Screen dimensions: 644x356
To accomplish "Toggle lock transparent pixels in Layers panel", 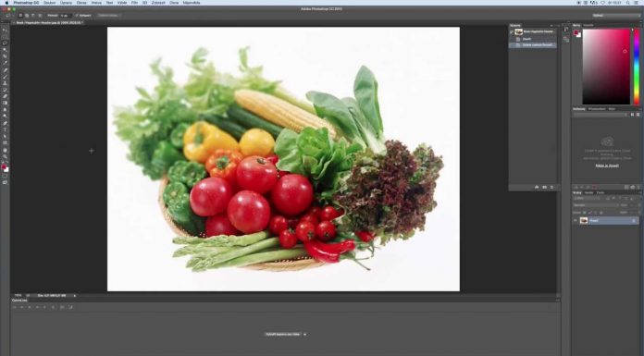I will (585, 213).
